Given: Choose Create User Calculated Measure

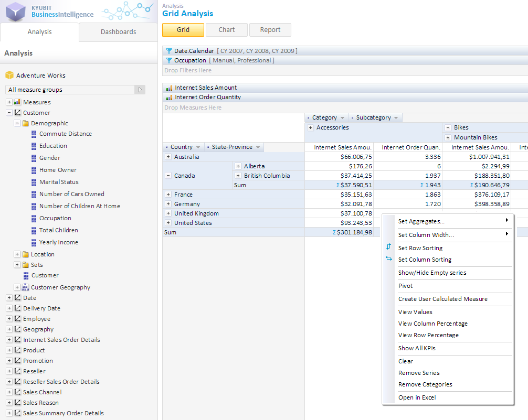Looking at the screenshot, I should 442,299.
